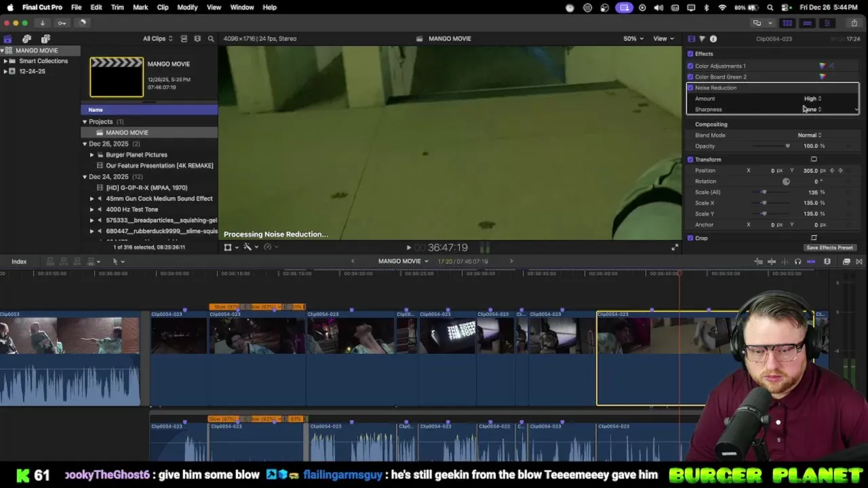
Task: Open the media import arrow button
Action: [x=42, y=22]
